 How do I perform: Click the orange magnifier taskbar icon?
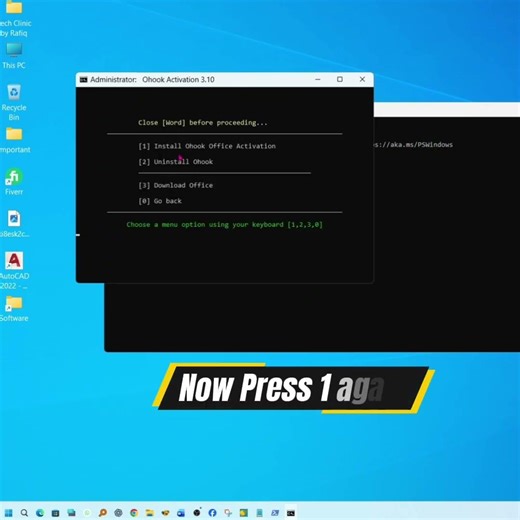[x=103, y=513]
